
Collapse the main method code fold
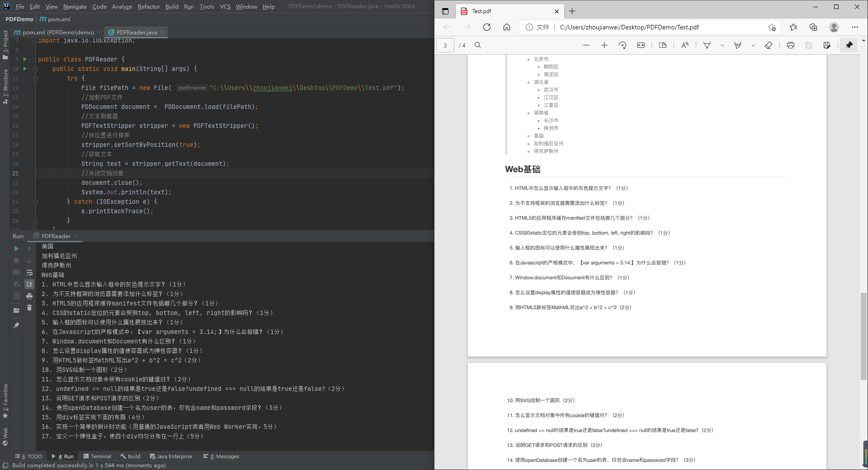pyautogui.click(x=36, y=69)
